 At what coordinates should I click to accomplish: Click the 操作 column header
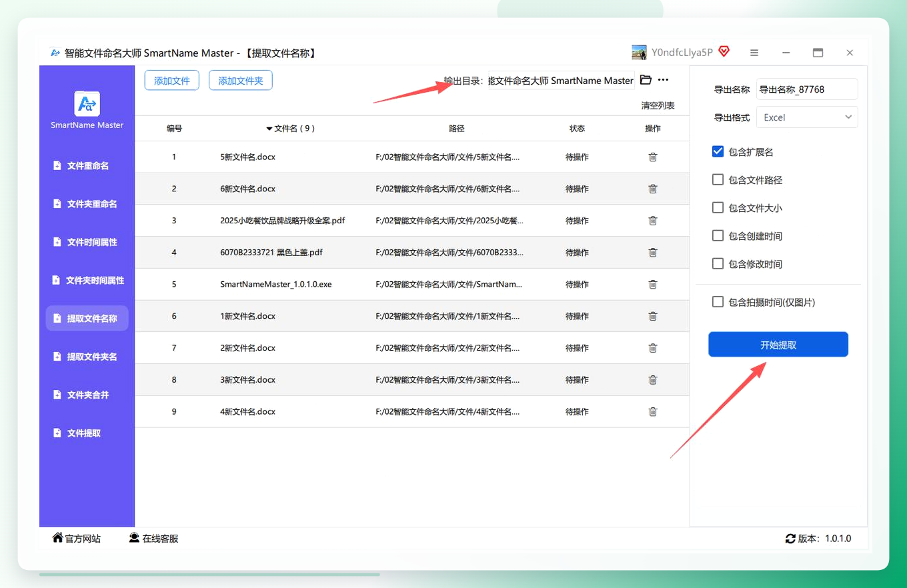coord(653,129)
